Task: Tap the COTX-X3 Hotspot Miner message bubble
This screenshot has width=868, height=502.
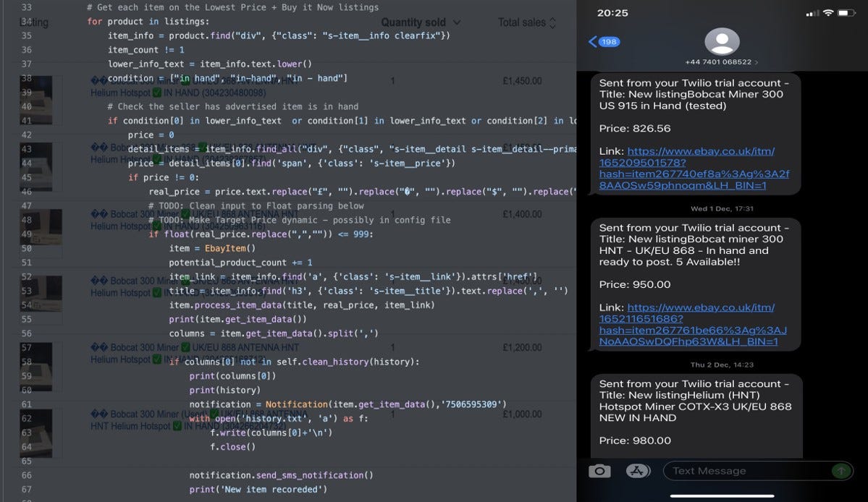Action: [695, 416]
